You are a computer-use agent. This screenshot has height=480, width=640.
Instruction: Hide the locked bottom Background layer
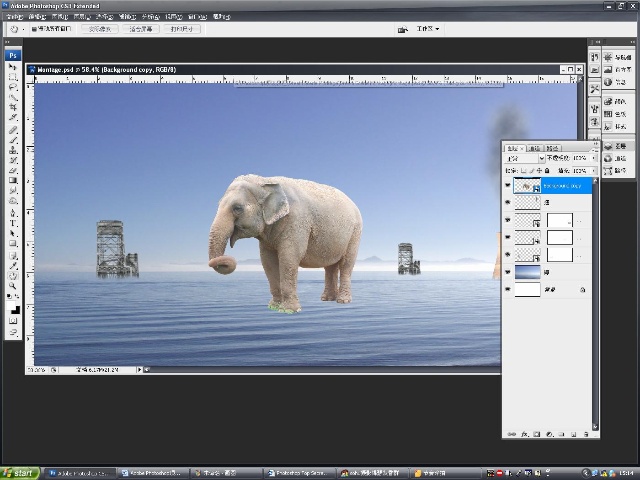coord(508,289)
